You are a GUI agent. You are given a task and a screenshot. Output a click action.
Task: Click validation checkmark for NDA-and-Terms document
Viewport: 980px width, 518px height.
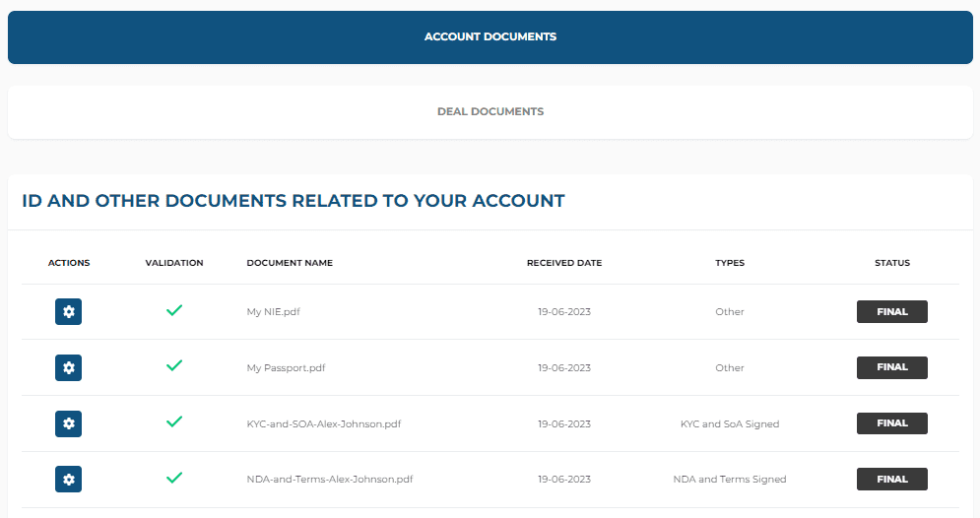174,478
